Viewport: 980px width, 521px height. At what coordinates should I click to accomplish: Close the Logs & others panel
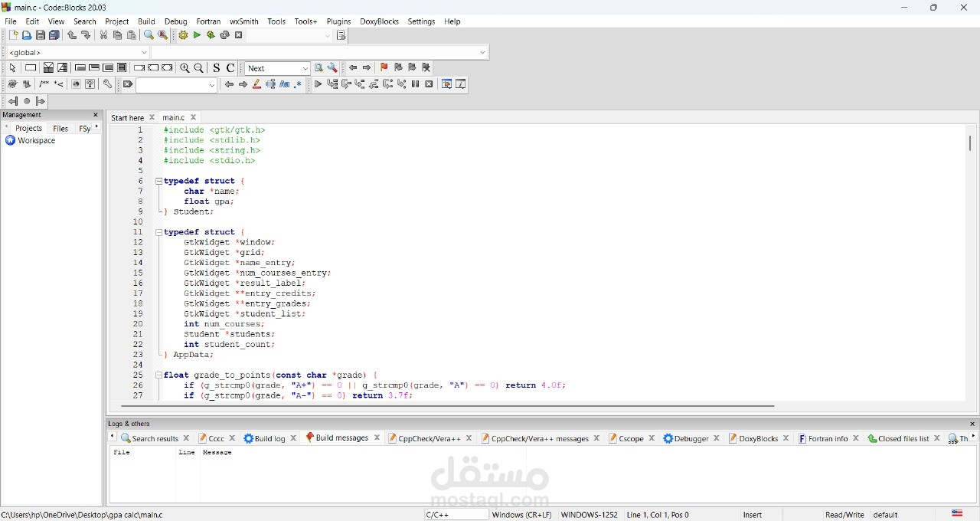972,424
